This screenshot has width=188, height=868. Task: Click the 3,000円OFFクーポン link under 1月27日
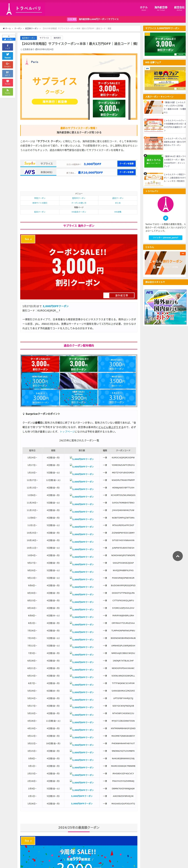(56, 306)
